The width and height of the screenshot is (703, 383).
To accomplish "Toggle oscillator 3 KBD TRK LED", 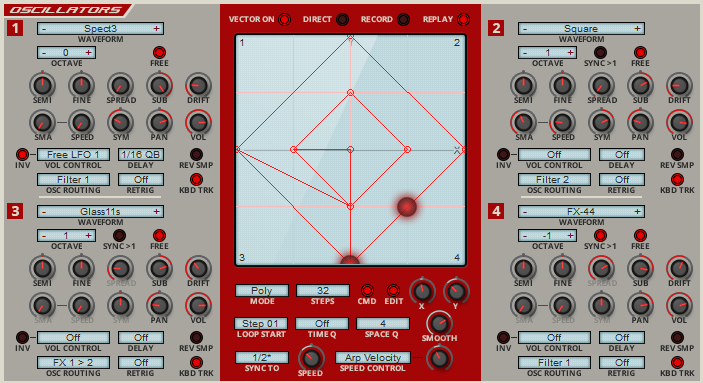I will [x=196, y=362].
